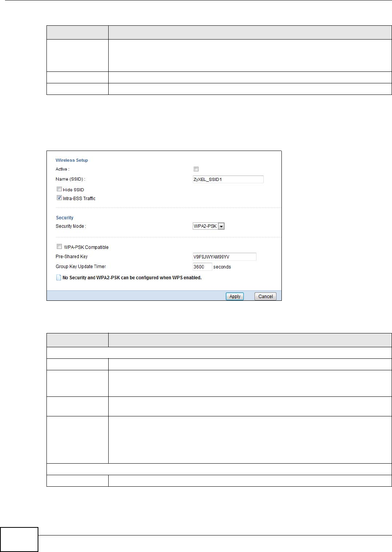Enable the WPA-PSK Compatible checkbox
The image size is (392, 552).
(x=59, y=247)
